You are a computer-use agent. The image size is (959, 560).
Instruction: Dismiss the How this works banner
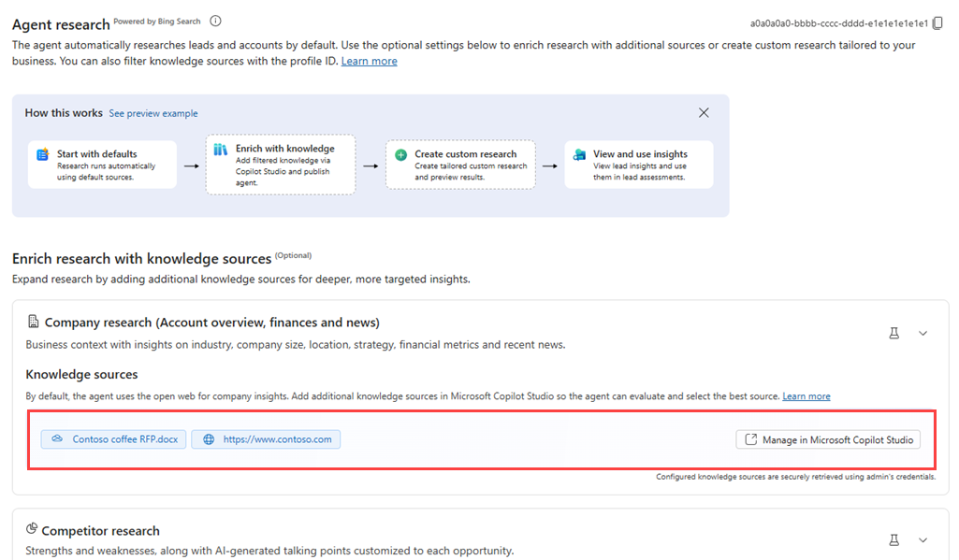coord(704,112)
